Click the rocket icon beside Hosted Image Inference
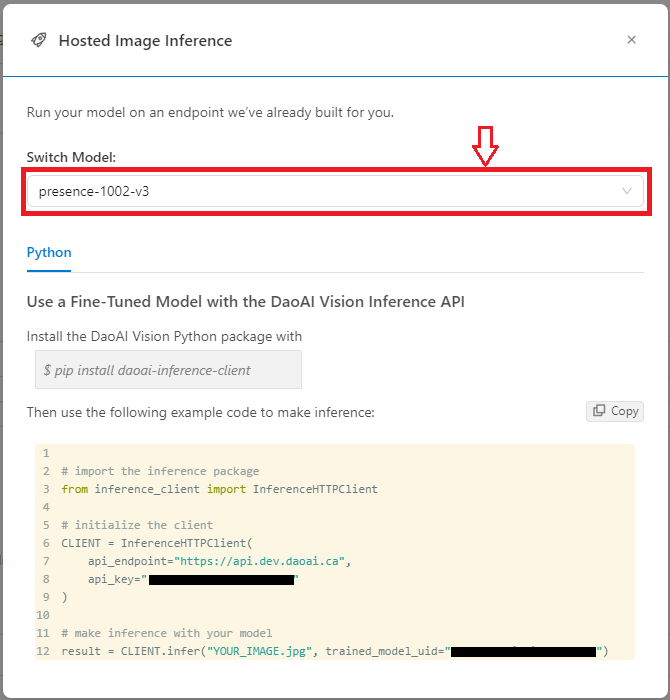The height and width of the screenshot is (700, 670). 39,40
